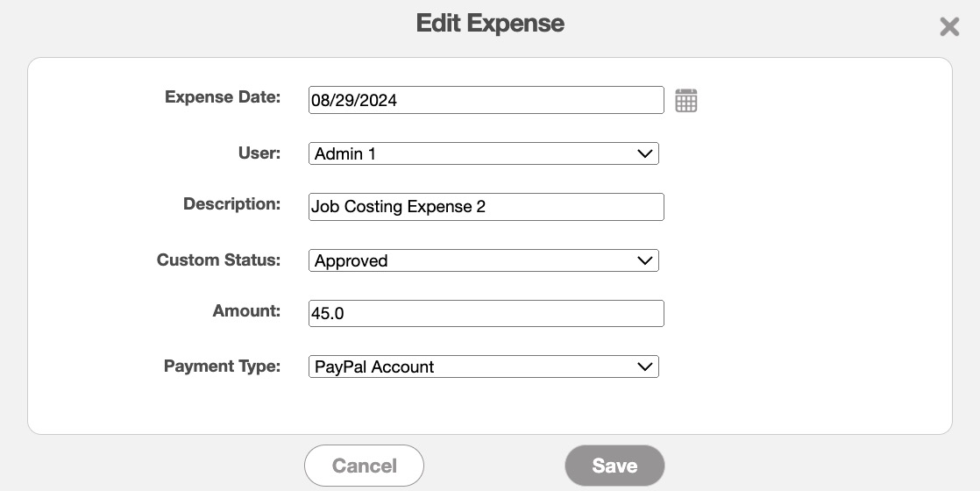Select the Description label
The height and width of the screenshot is (491, 980).
point(231,204)
